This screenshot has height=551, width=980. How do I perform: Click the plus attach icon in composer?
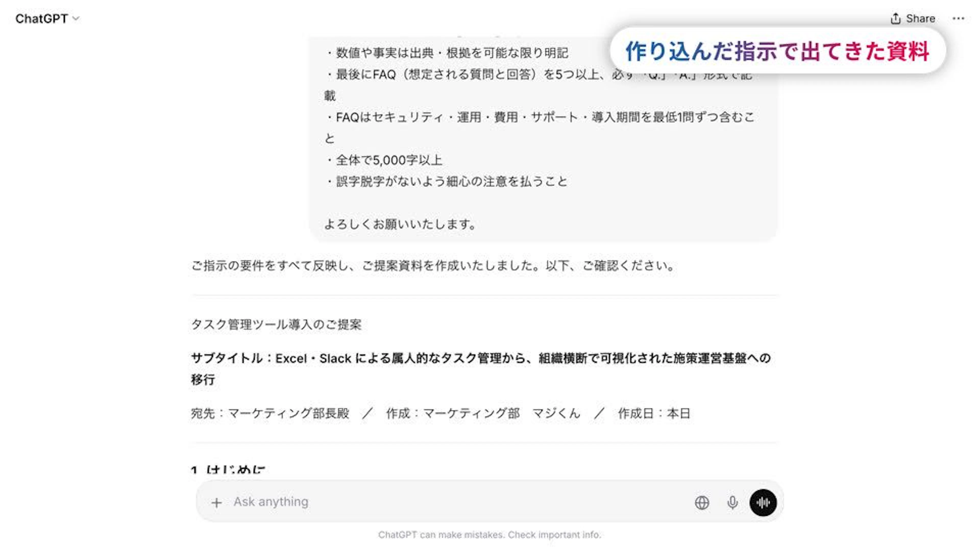[216, 503]
